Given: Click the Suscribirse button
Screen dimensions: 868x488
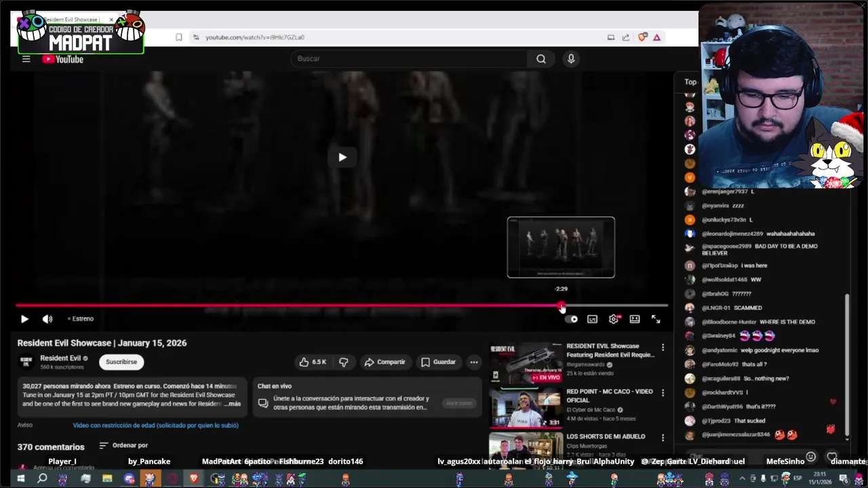Looking at the screenshot, I should pyautogui.click(x=121, y=362).
